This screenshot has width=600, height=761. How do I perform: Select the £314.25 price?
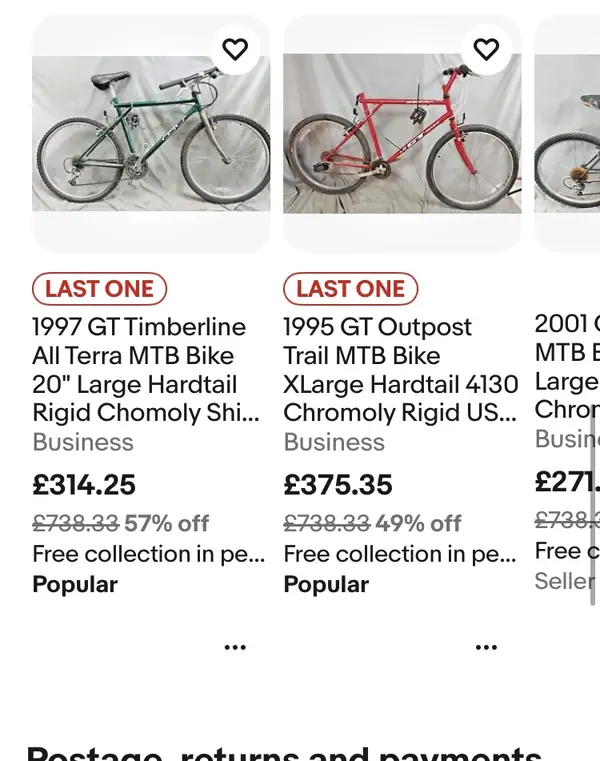[84, 485]
